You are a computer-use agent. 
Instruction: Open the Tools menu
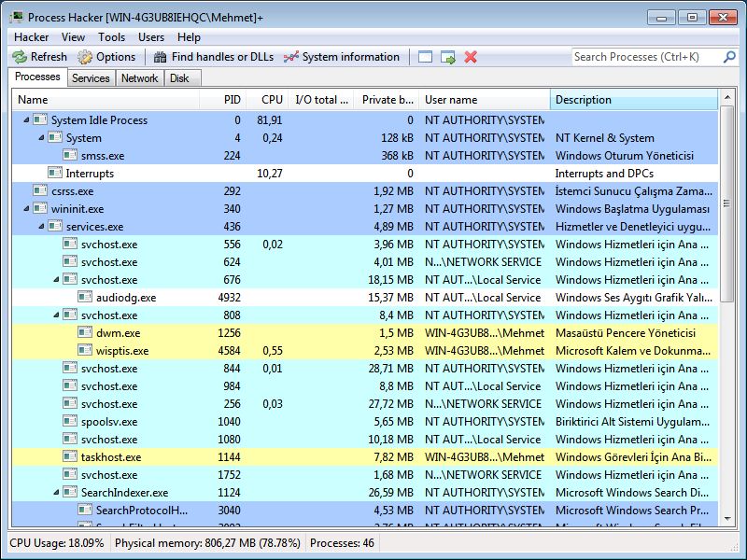(111, 37)
